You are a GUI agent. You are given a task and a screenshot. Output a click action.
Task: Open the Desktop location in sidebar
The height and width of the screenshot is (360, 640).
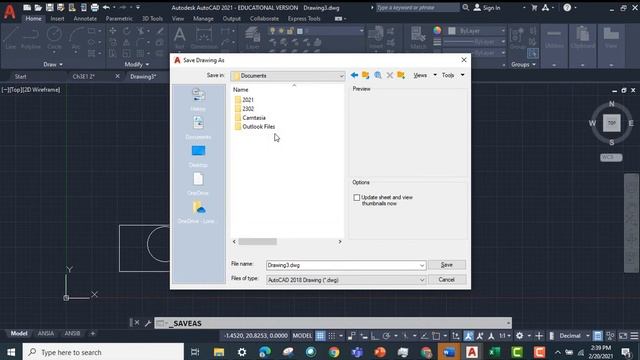198,156
